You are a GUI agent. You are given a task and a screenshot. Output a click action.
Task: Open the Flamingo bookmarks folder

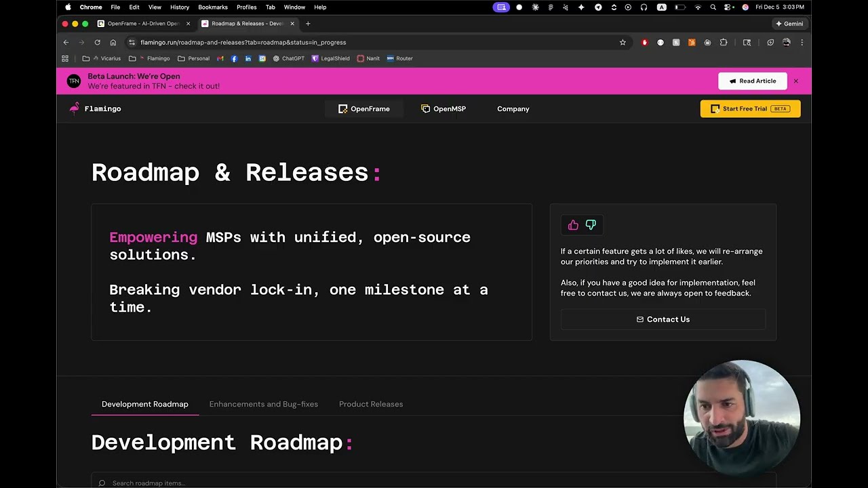(x=149, y=58)
